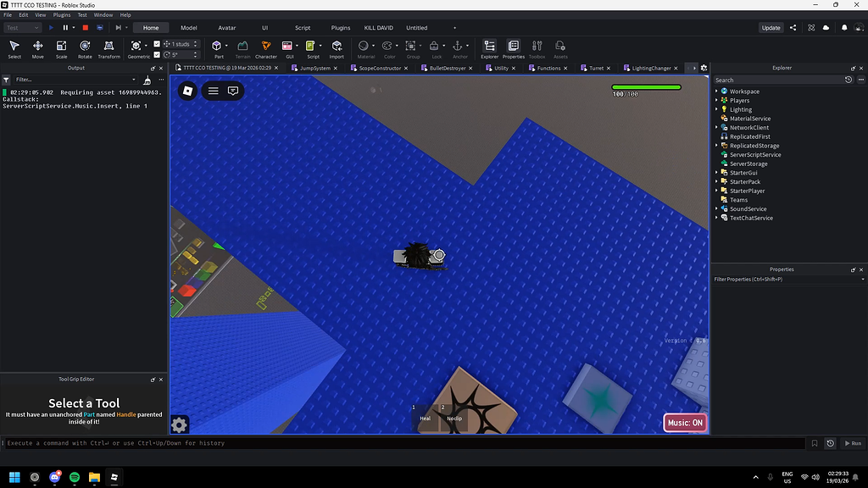Image resolution: width=868 pixels, height=488 pixels.
Task: Open the File menu
Action: coord(8,15)
